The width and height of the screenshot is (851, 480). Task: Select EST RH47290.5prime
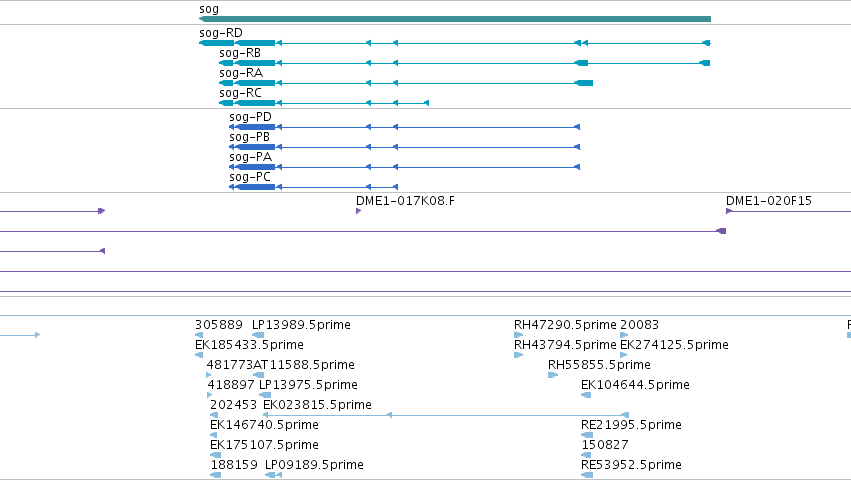(x=565, y=325)
